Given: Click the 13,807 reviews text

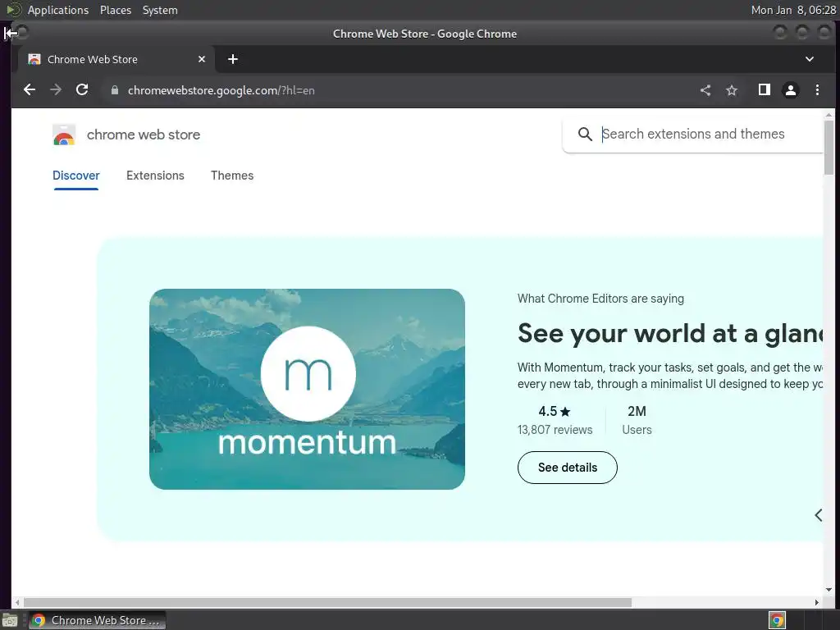Looking at the screenshot, I should click(x=555, y=430).
